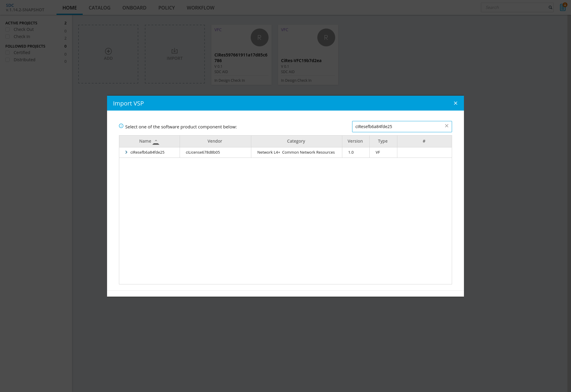Screen dimensions: 571x392
Task: Toggle the Check Out checkbox
Action: tap(7, 29)
